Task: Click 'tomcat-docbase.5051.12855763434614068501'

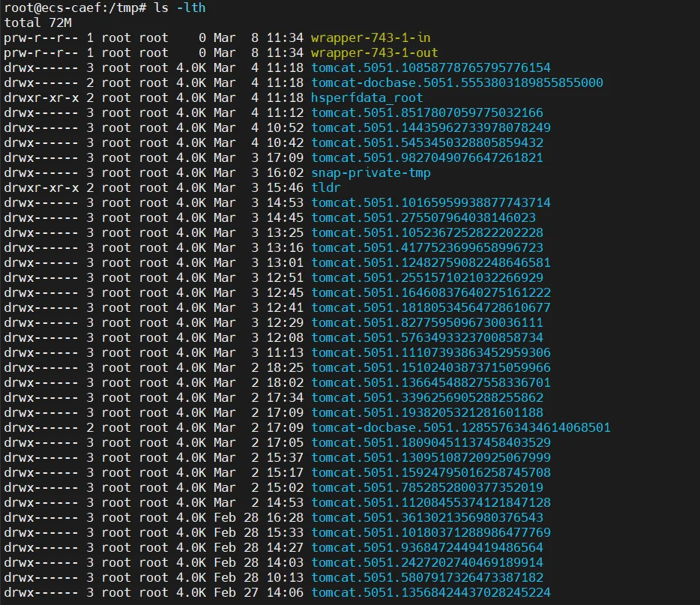Action: point(461,428)
